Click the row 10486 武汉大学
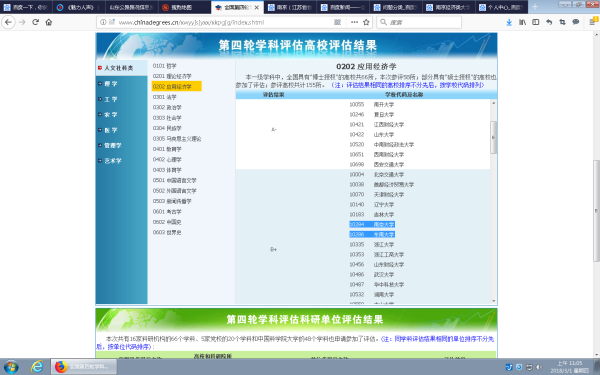The image size is (600, 375). 372,274
